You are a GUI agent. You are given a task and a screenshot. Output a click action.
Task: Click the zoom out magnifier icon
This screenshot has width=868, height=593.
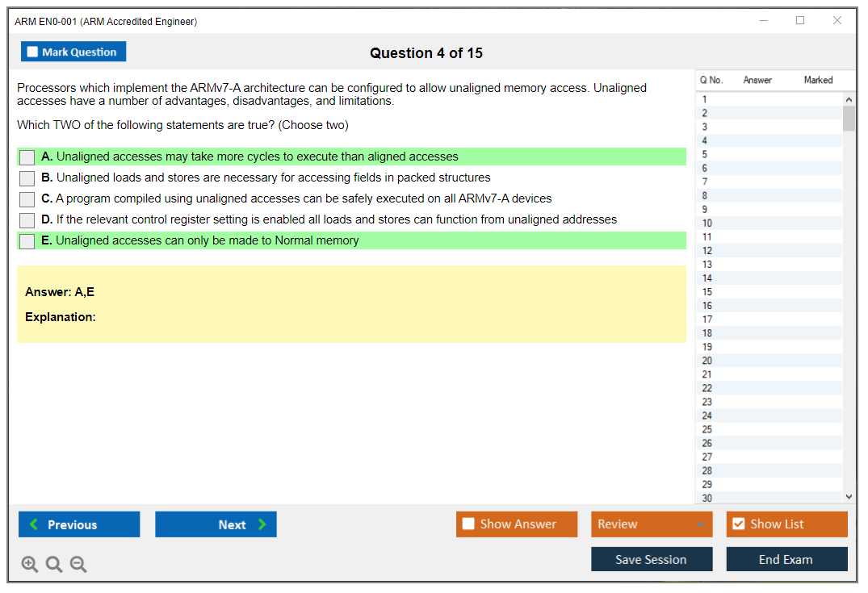pos(78,565)
